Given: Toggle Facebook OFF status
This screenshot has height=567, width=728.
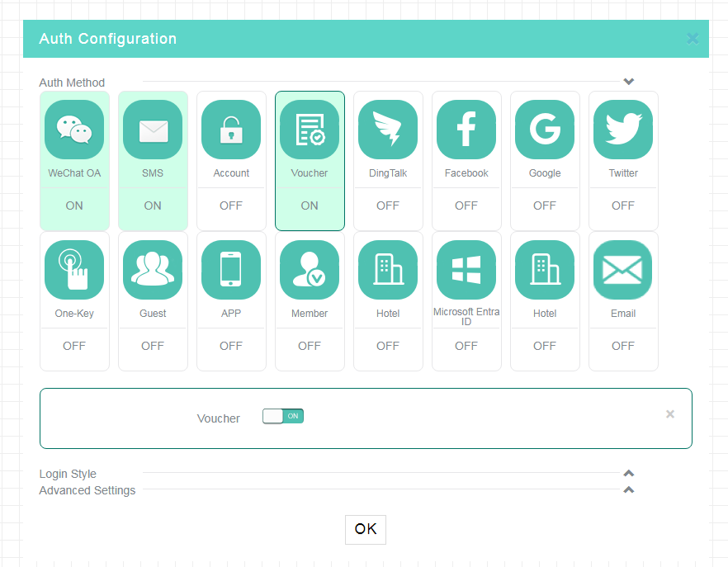Looking at the screenshot, I should [x=466, y=206].
